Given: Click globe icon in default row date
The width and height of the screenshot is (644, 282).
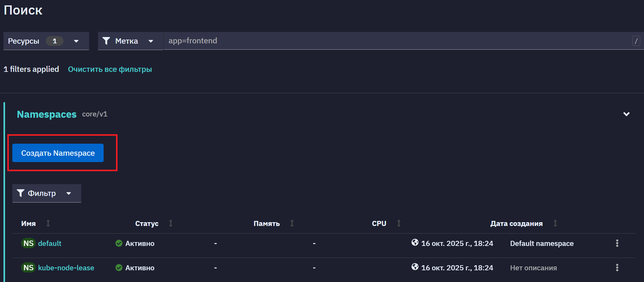Looking at the screenshot, I should click(415, 242).
